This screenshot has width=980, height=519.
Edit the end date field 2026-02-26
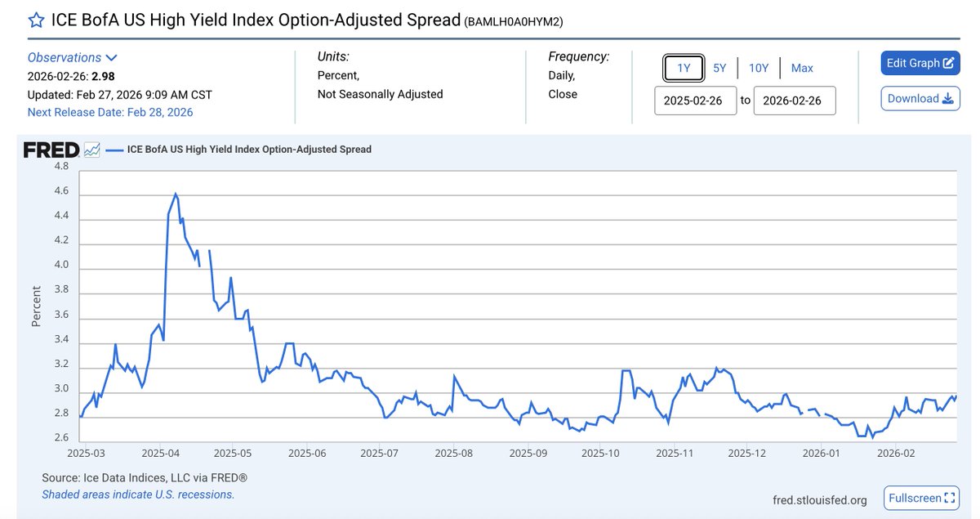click(x=795, y=101)
